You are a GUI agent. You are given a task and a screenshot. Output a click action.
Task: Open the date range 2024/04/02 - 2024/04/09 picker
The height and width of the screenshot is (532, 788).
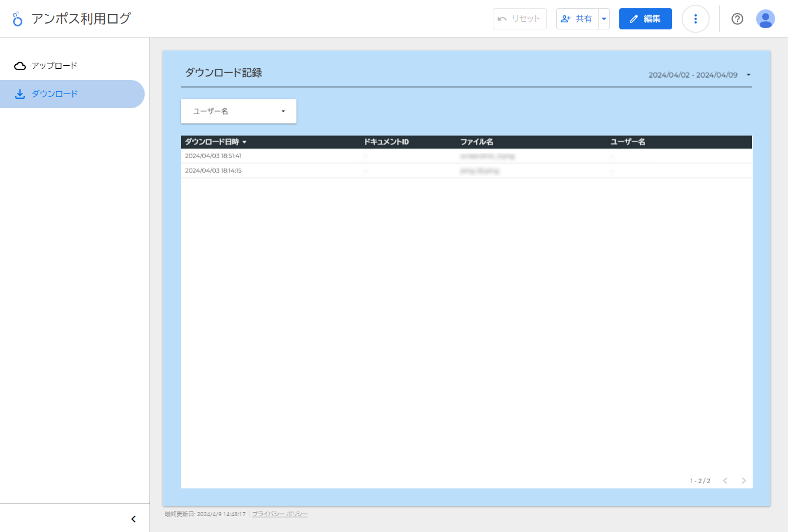point(700,75)
